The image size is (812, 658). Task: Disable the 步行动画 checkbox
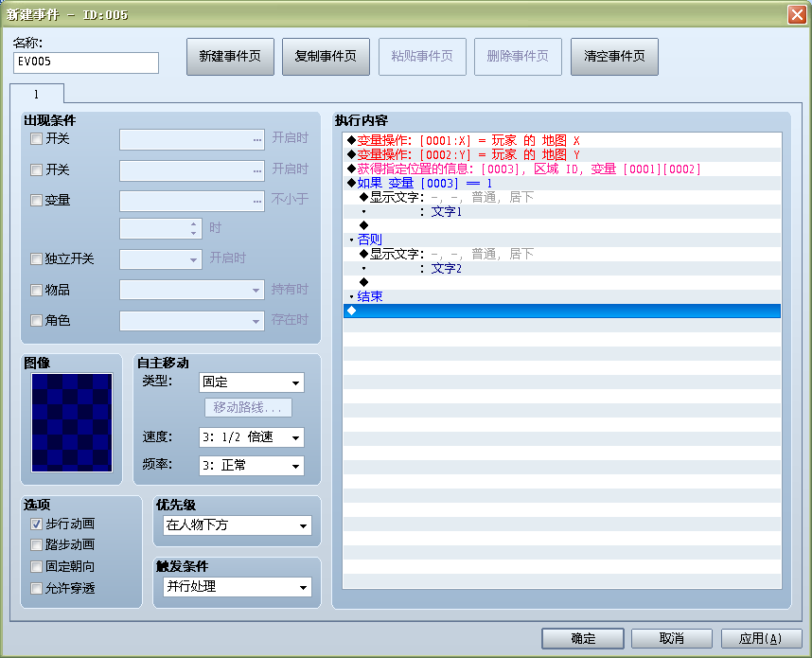(36, 524)
